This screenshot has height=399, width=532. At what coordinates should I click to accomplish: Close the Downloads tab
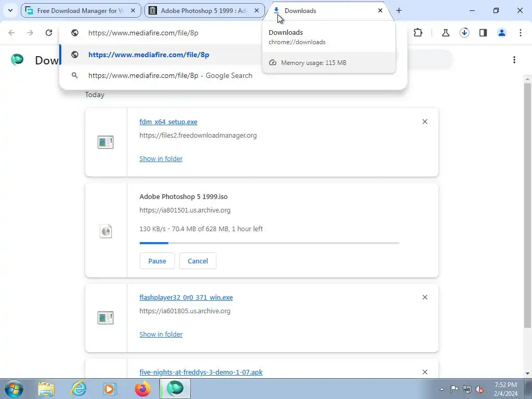click(x=380, y=10)
